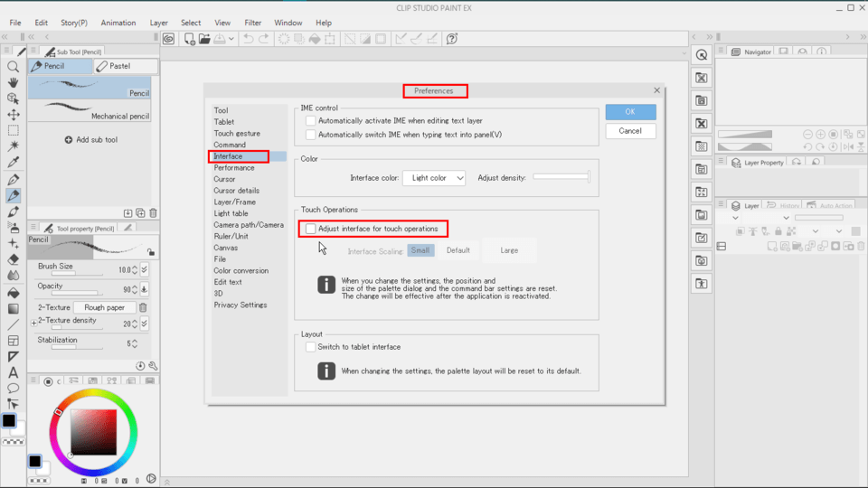Click Cancel in Preferences

630,131
